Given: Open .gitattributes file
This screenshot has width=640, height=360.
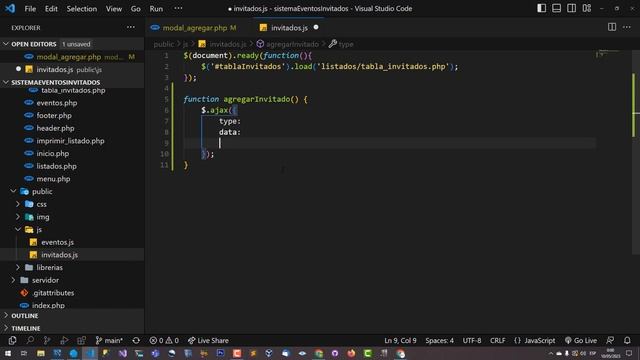Looking at the screenshot, I should click(x=53, y=293).
